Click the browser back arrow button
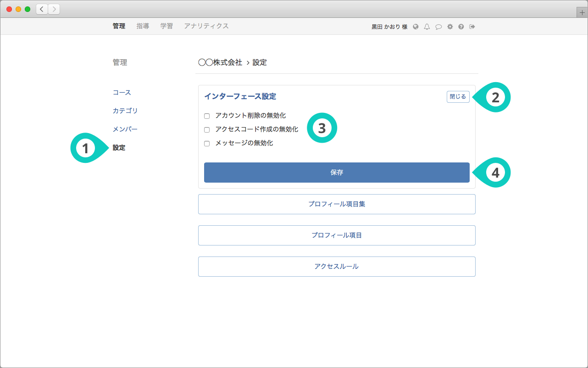Image resolution: width=588 pixels, height=368 pixels. point(42,9)
